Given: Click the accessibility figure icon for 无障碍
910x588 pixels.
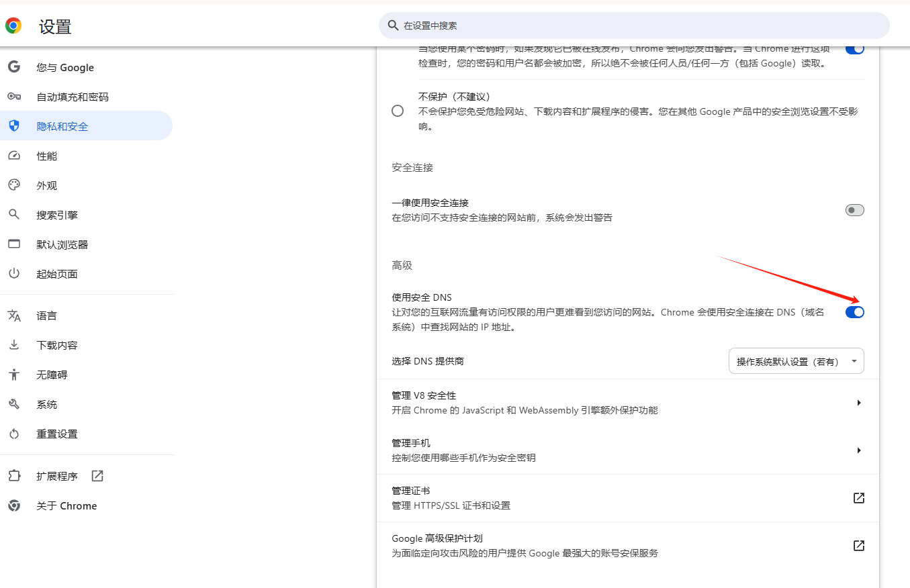Looking at the screenshot, I should 14,375.
